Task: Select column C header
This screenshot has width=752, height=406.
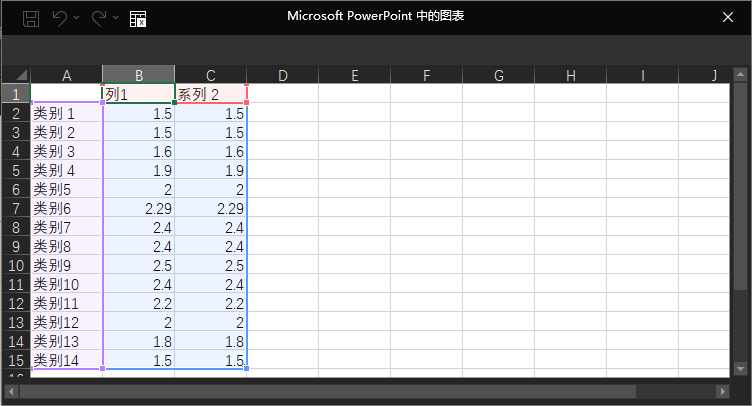Action: 211,75
